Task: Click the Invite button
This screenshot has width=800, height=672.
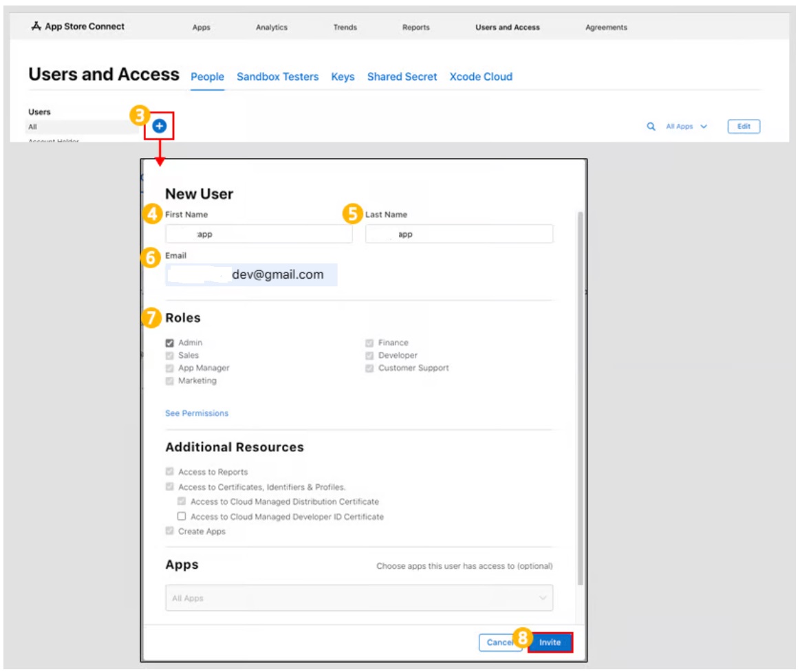Action: 550,642
